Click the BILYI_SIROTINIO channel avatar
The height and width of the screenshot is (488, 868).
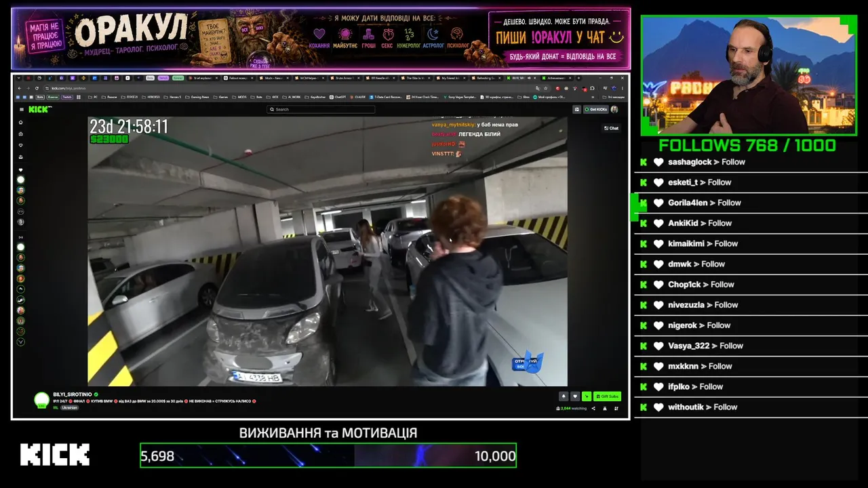[x=42, y=400]
